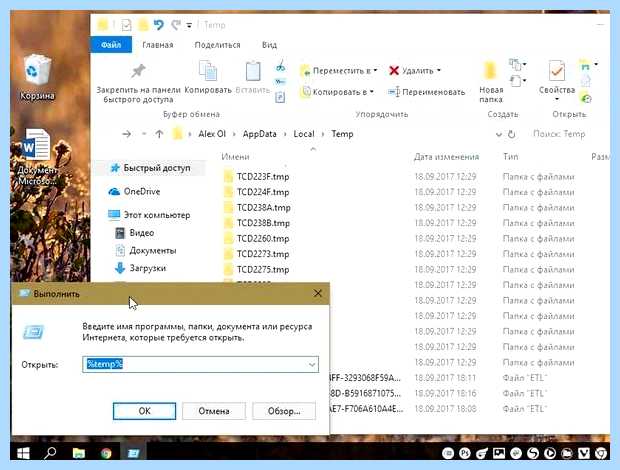The image size is (620, 470).
Task: Switch to the Вид ribbon tab
Action: [269, 45]
